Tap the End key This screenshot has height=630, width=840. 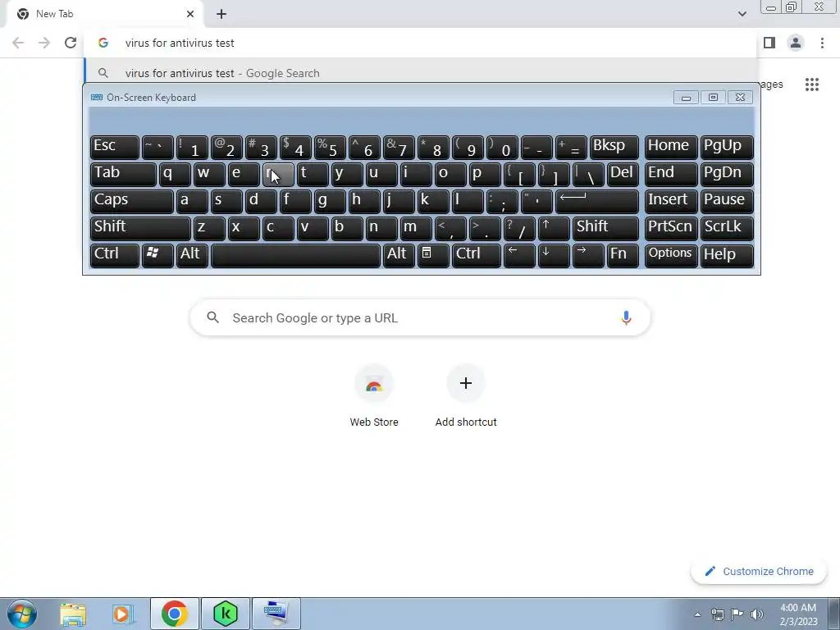click(x=671, y=174)
